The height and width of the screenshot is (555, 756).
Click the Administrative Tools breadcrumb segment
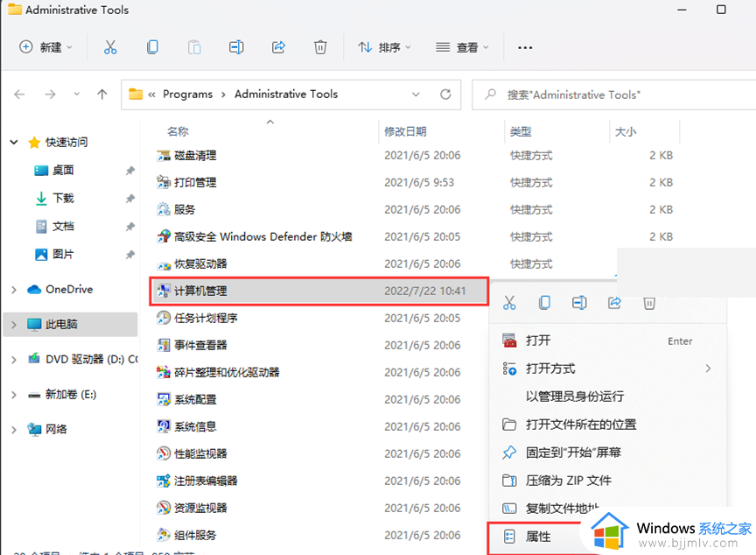pos(286,94)
